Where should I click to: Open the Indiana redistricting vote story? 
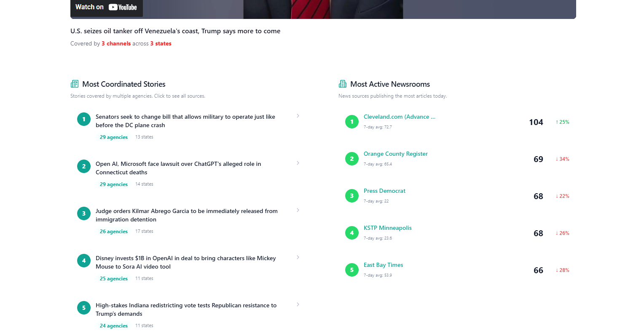tap(186, 309)
